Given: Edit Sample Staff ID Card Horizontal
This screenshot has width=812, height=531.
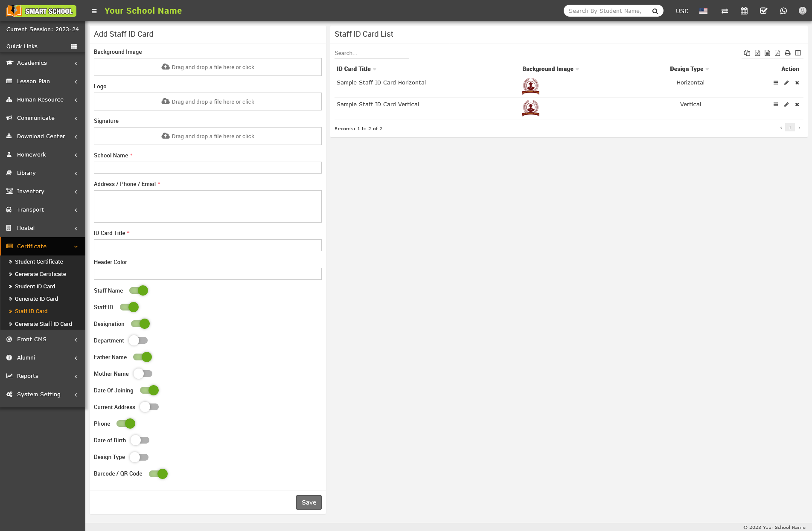Looking at the screenshot, I should (x=786, y=83).
